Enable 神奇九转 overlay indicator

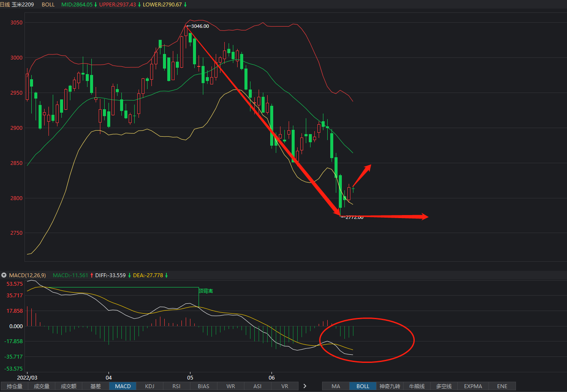point(390,386)
